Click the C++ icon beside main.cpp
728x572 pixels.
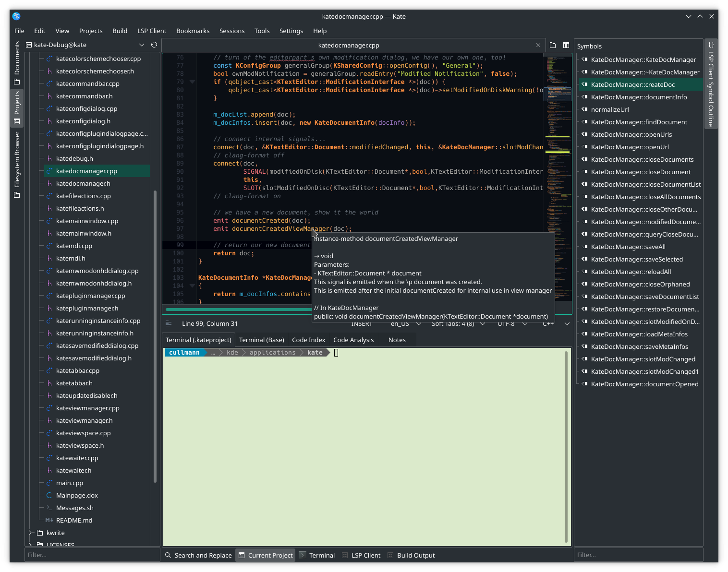[49, 483]
